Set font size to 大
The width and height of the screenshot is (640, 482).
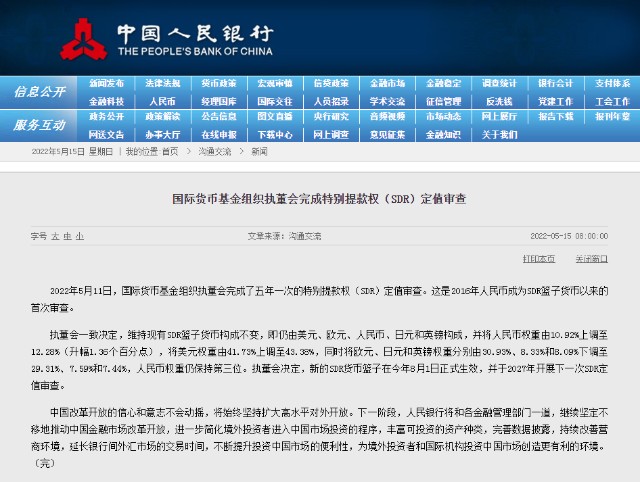coord(55,236)
